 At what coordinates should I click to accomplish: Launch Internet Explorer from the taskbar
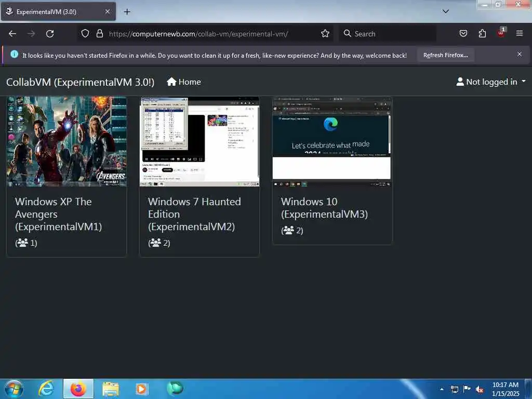(x=46, y=389)
